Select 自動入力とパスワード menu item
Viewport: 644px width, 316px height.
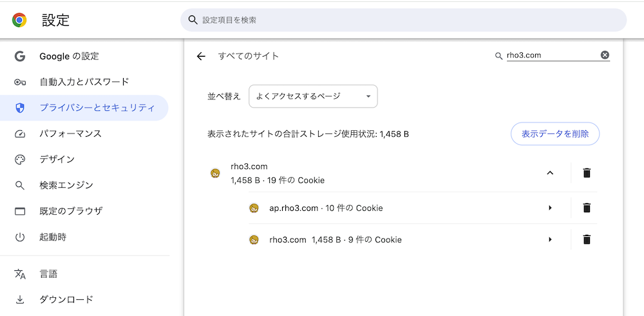click(84, 82)
